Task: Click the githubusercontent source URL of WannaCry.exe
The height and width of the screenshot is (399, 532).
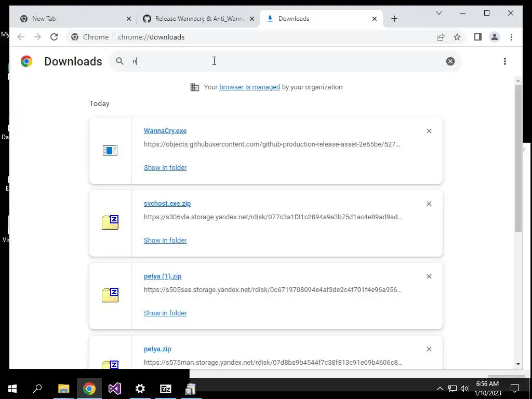Action: [272, 144]
